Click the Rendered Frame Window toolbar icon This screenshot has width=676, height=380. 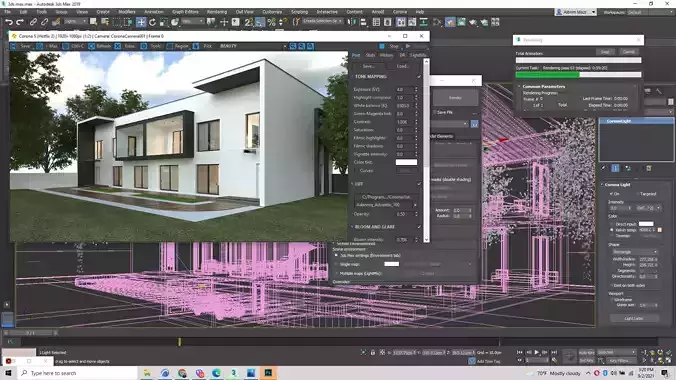tap(462, 22)
